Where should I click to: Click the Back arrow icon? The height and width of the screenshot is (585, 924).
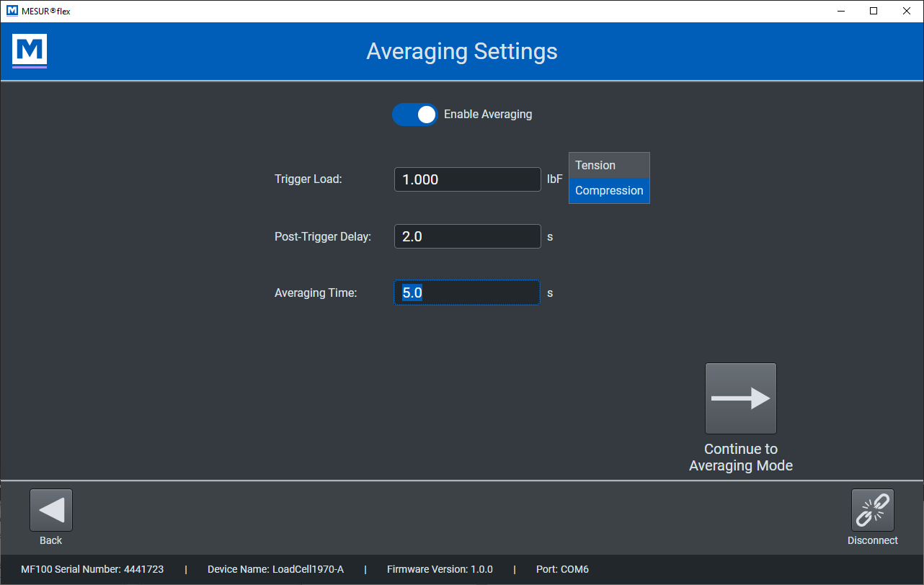tap(51, 510)
